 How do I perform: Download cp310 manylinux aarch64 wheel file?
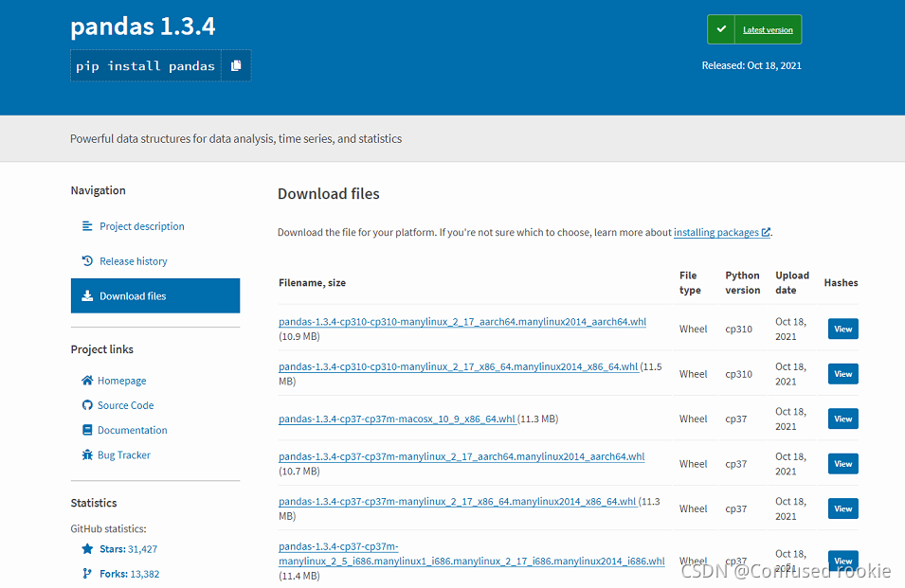(462, 322)
